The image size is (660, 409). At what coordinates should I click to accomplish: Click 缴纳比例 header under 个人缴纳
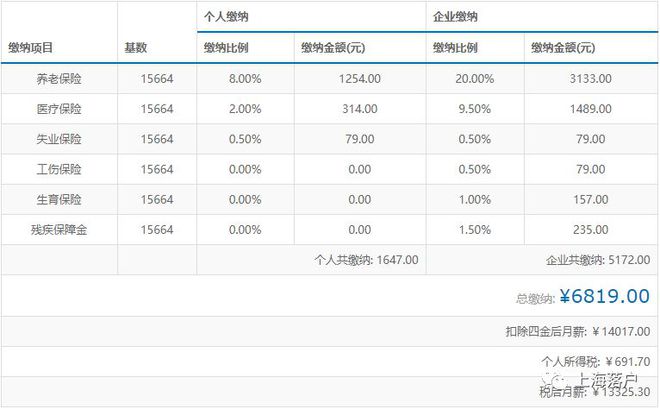pos(226,48)
